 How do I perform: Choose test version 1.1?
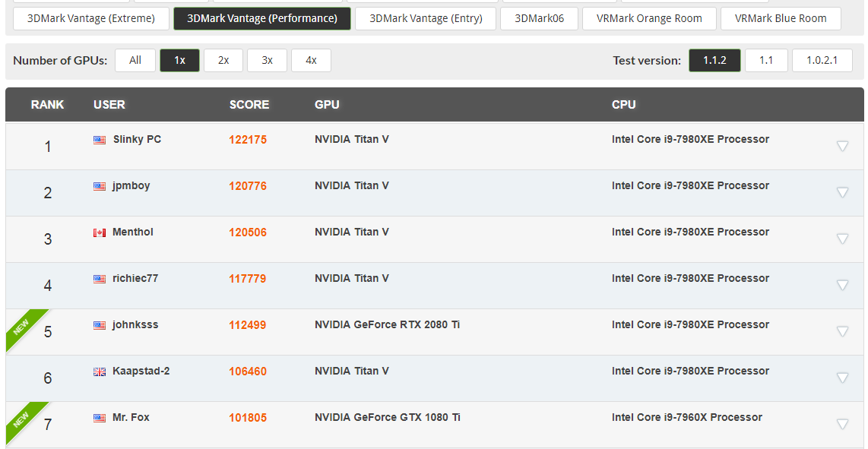pos(766,60)
